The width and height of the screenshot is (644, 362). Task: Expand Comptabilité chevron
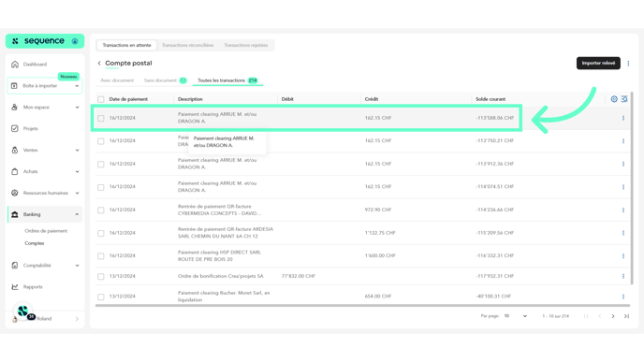[77, 266]
